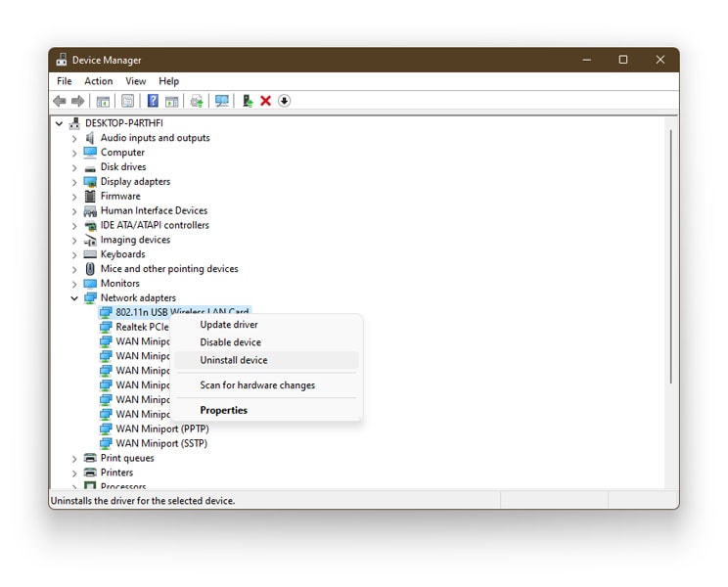Click the Printers category icon

tap(90, 473)
